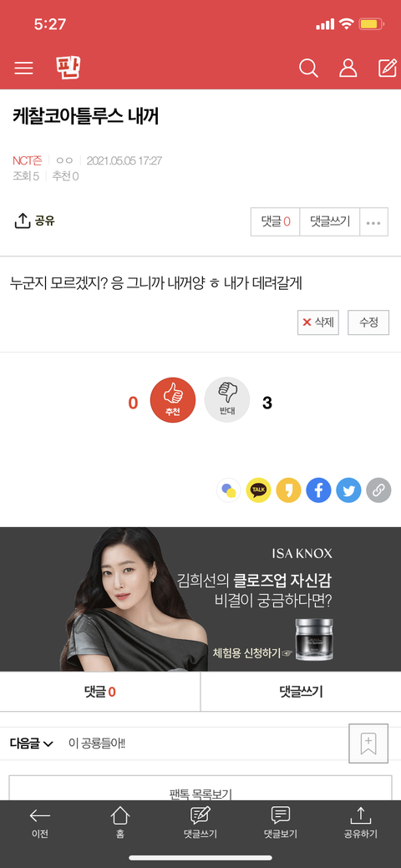Click the 수정 edit button

coord(368,322)
